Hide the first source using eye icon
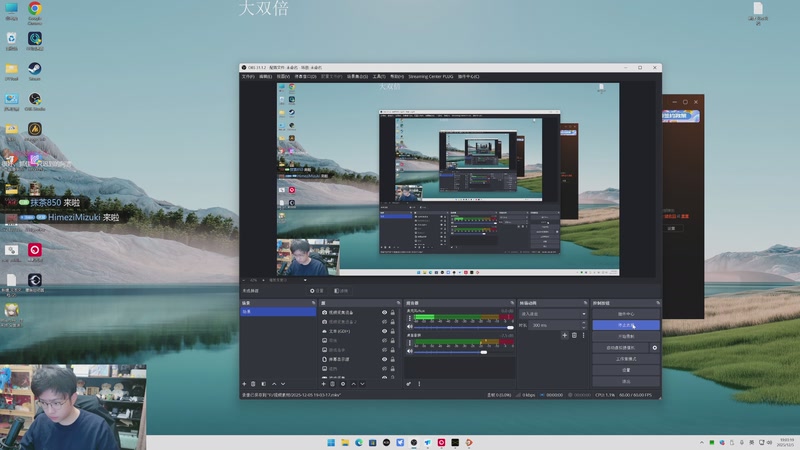Screen dimensions: 800x450 pos(385,313)
